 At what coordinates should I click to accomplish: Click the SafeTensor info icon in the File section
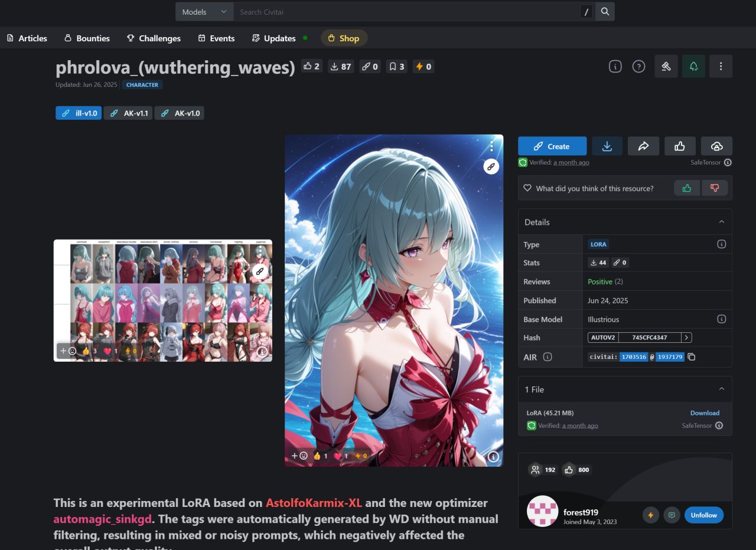coord(719,425)
